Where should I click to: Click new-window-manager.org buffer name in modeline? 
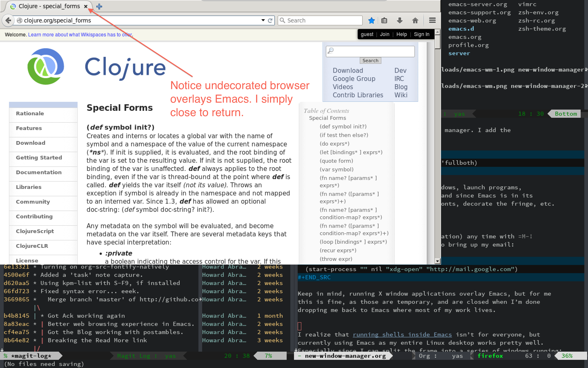click(345, 356)
